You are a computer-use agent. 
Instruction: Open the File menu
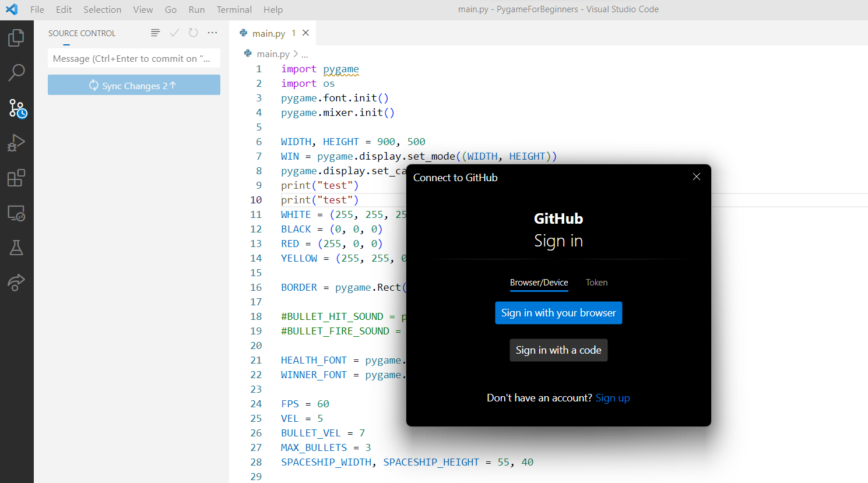click(x=37, y=9)
